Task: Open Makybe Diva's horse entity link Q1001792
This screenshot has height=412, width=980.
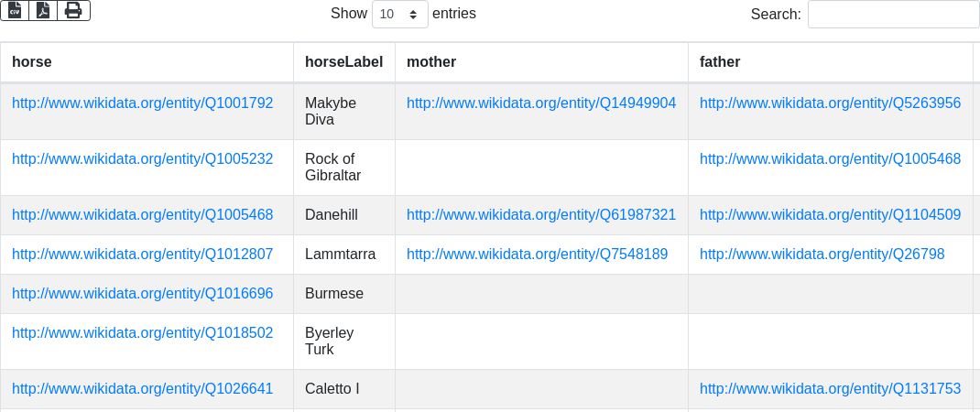Action: (x=142, y=103)
